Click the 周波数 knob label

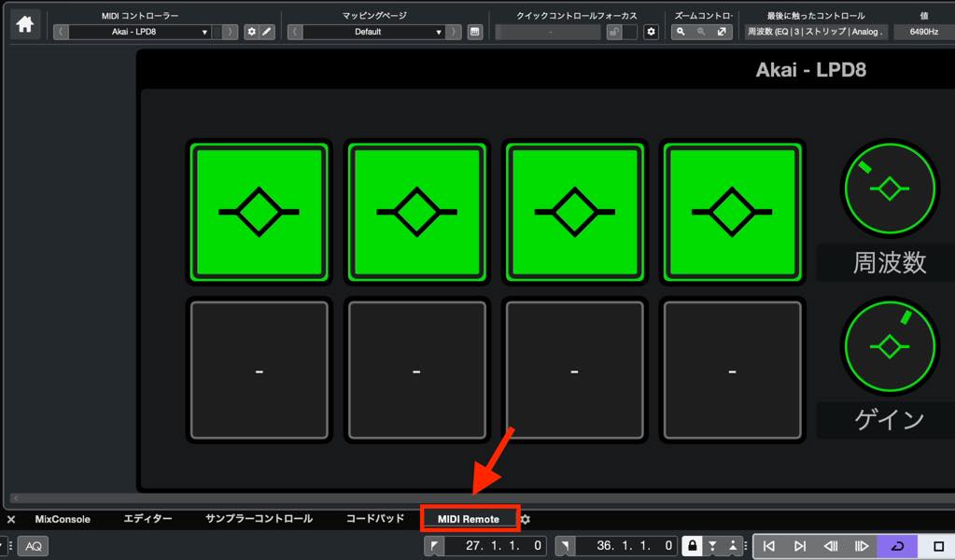[890, 263]
